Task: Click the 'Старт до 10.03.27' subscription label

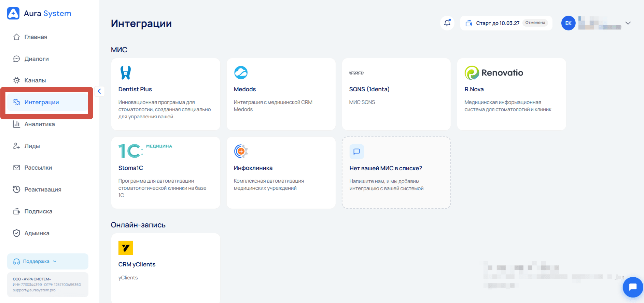Action: click(x=498, y=23)
